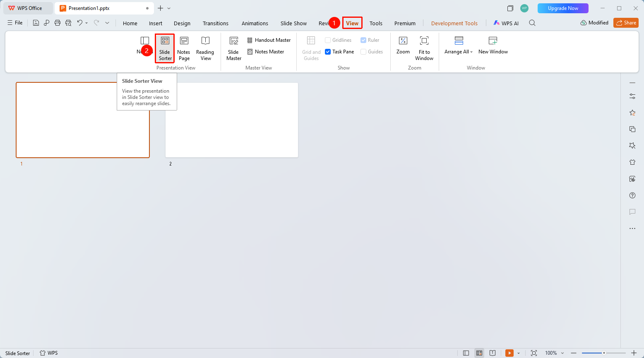Click the Share button
644x358 pixels.
click(x=626, y=23)
